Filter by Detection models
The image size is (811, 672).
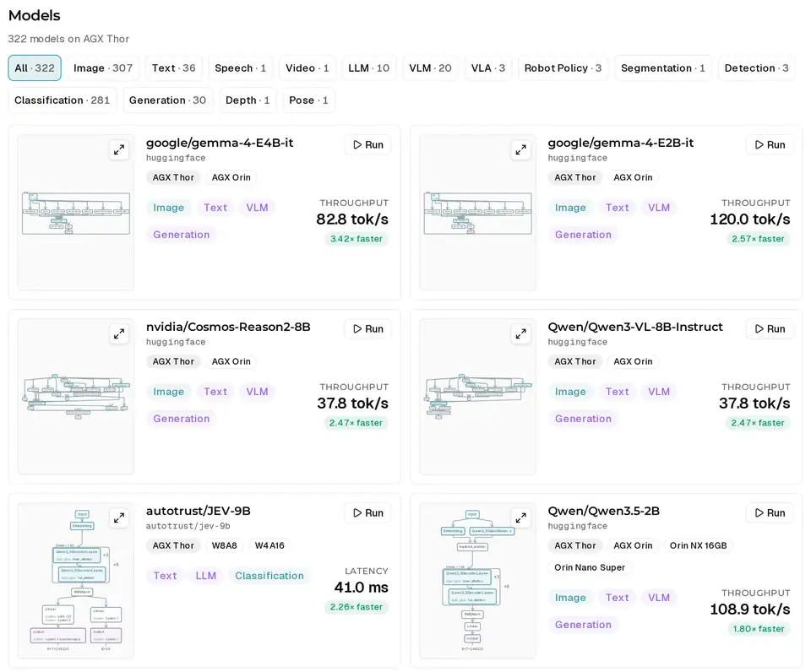click(x=757, y=68)
